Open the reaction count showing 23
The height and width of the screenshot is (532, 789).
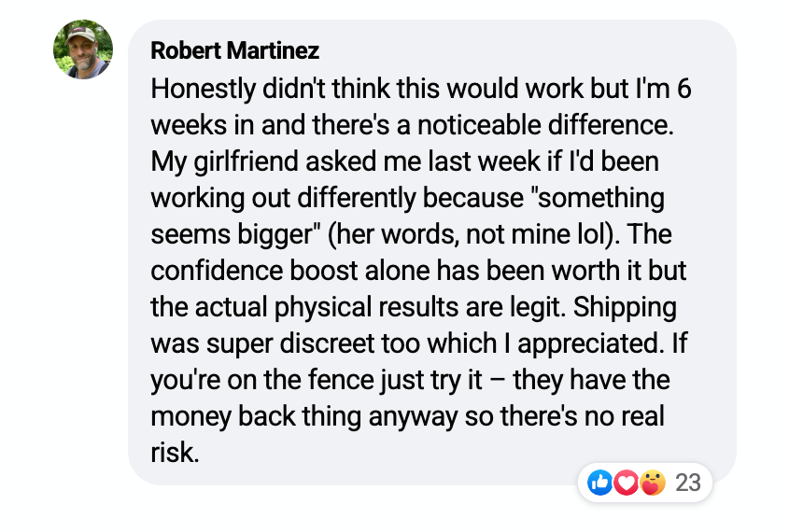click(x=687, y=483)
